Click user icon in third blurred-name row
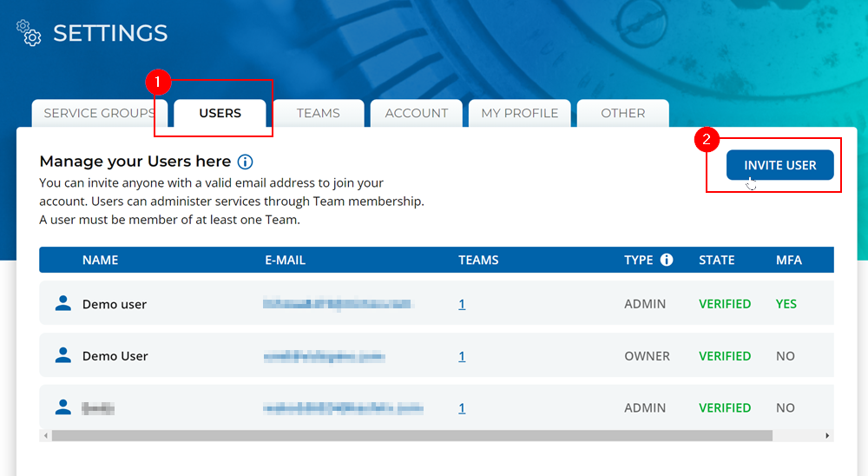This screenshot has height=476, width=868. pos(62,407)
